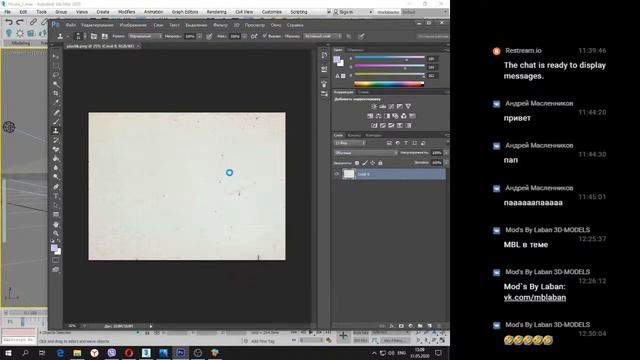The width and height of the screenshot is (640, 360).
Task: Select the Pen tool
Action: coord(56,187)
